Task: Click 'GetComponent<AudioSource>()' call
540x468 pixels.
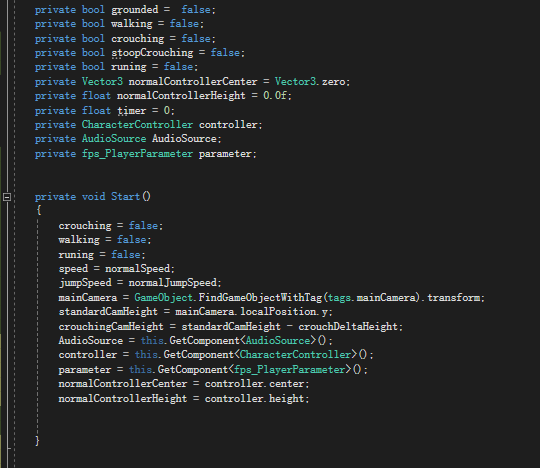Action: pyautogui.click(x=248, y=341)
